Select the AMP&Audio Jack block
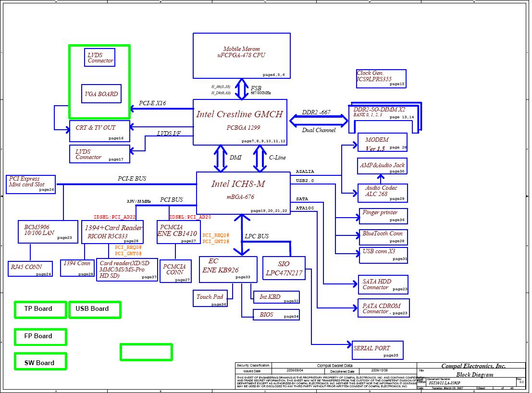 383,166
